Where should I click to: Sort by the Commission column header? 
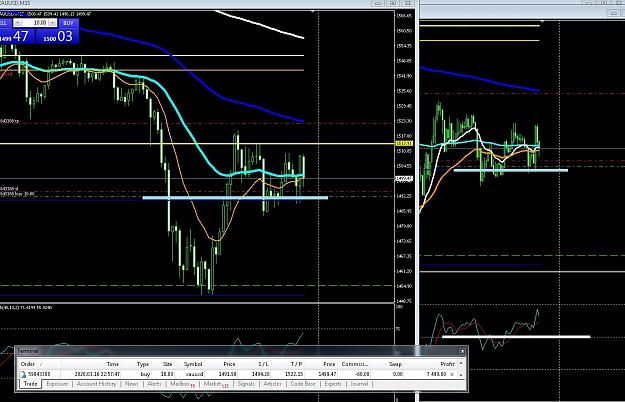354,364
